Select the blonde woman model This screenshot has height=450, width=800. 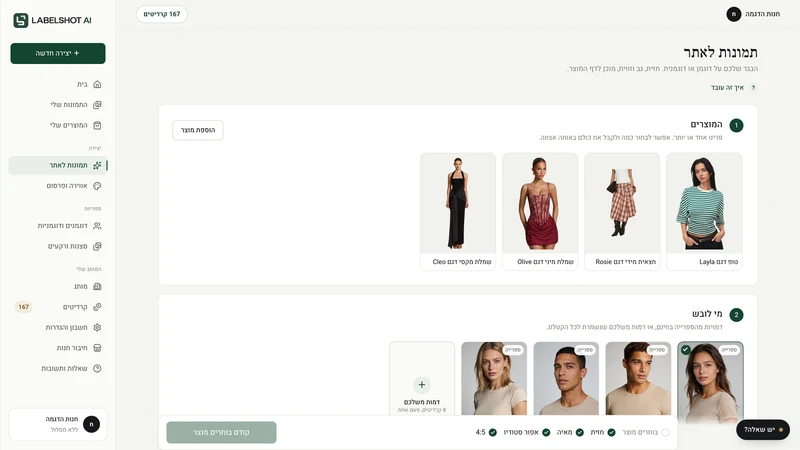[494, 379]
